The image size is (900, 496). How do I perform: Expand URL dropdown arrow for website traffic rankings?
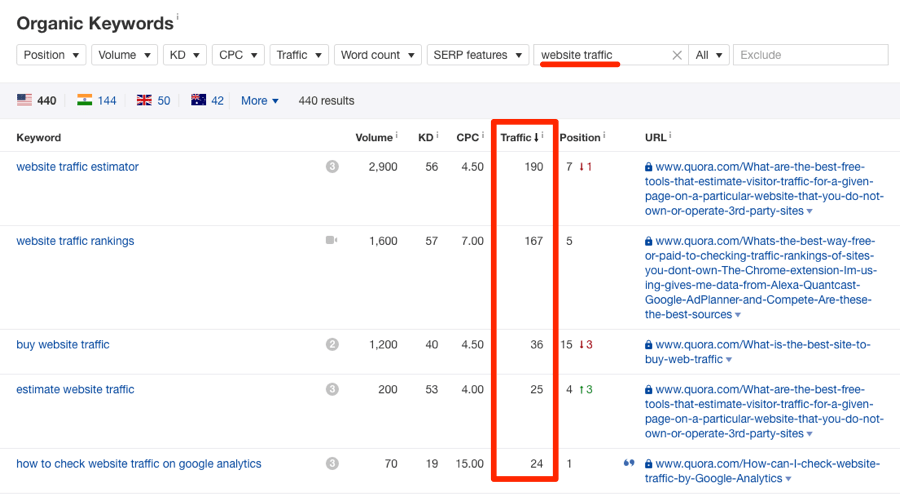coord(738,315)
